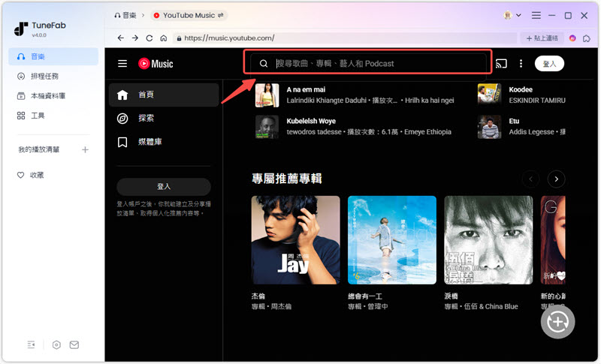The height and width of the screenshot is (364, 601).
Task: Click the Hrilh ka hai ngei album link
Action: coord(430,101)
